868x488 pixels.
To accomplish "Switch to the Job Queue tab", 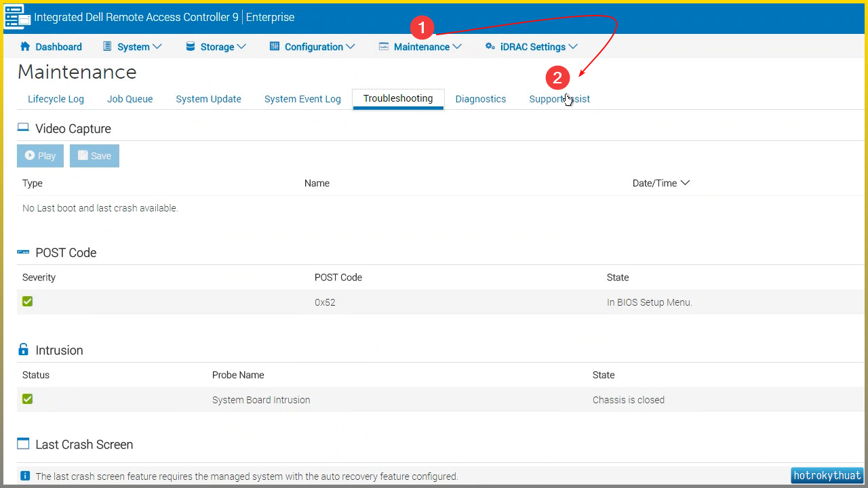I will click(x=130, y=99).
